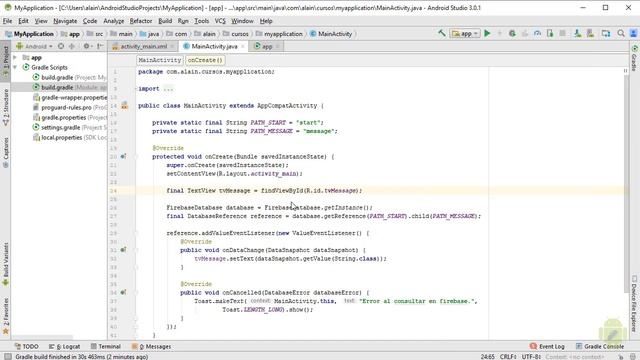This screenshot has height=360, width=640.
Task: Open the VCS menu
Action: tap(220, 21)
